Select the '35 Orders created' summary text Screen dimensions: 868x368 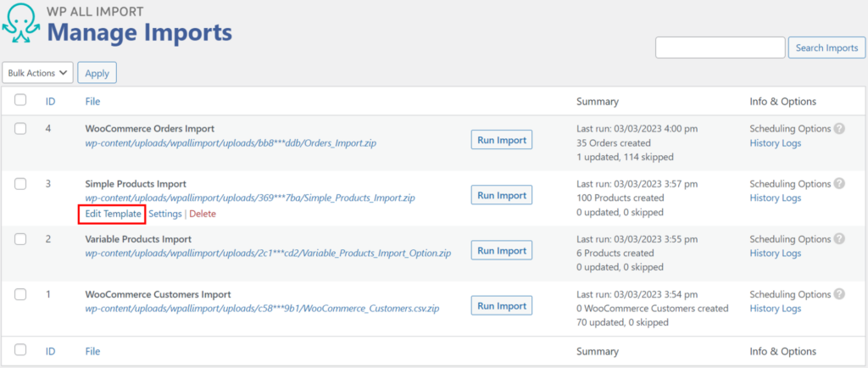612,142
